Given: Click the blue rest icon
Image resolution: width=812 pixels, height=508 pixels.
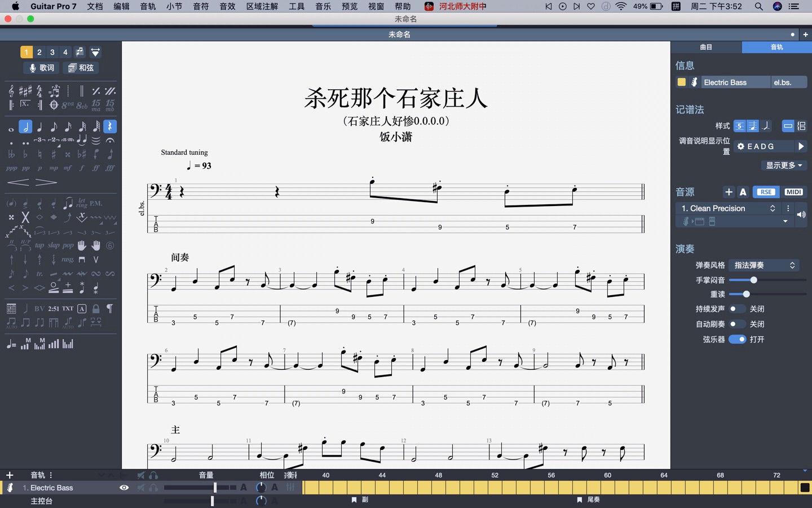Looking at the screenshot, I should [x=110, y=126].
